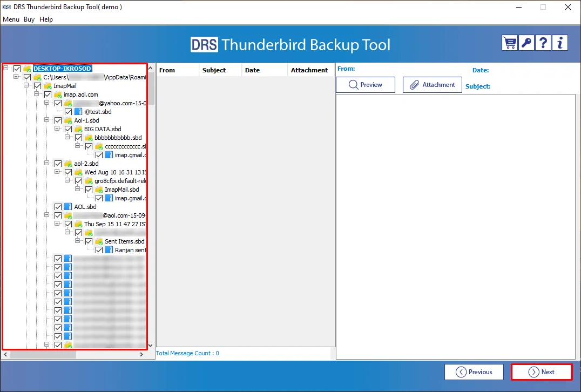Image resolution: width=581 pixels, height=392 pixels.
Task: Click the gro8cfpi.default folder icon
Action: coord(89,181)
